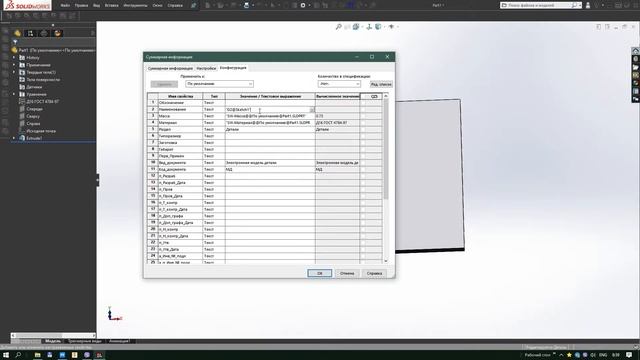Open the Вставка menu
Image resolution: width=640 pixels, height=360 pixels.
111,6
